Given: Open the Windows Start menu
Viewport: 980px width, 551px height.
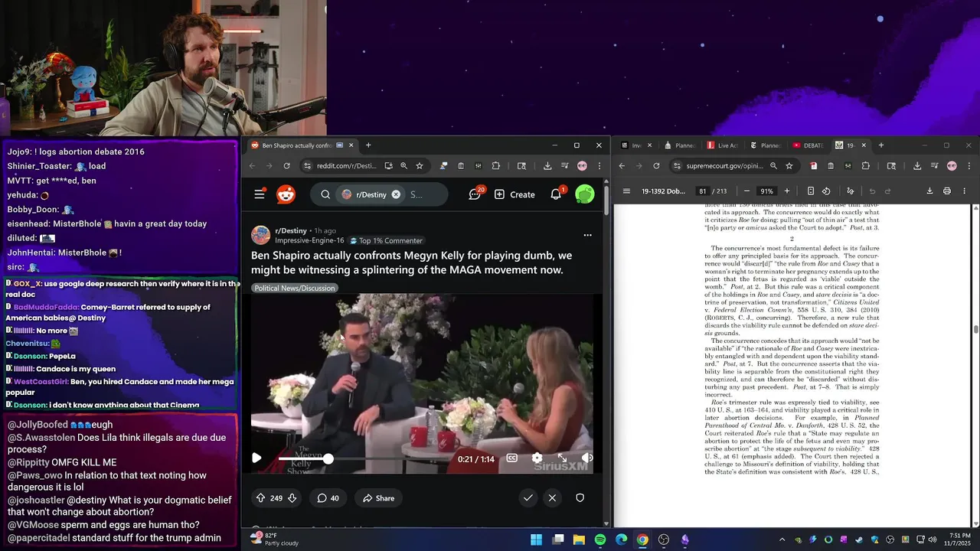Looking at the screenshot, I should coord(536,540).
